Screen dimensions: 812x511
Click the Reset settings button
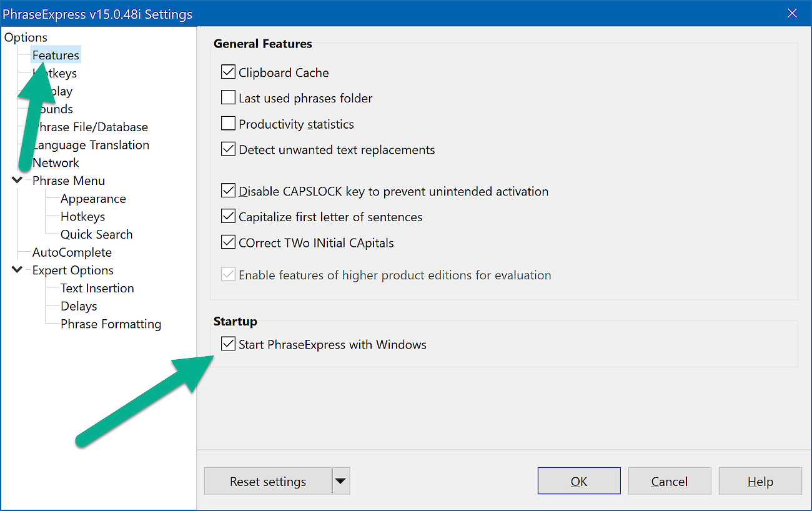tap(268, 481)
